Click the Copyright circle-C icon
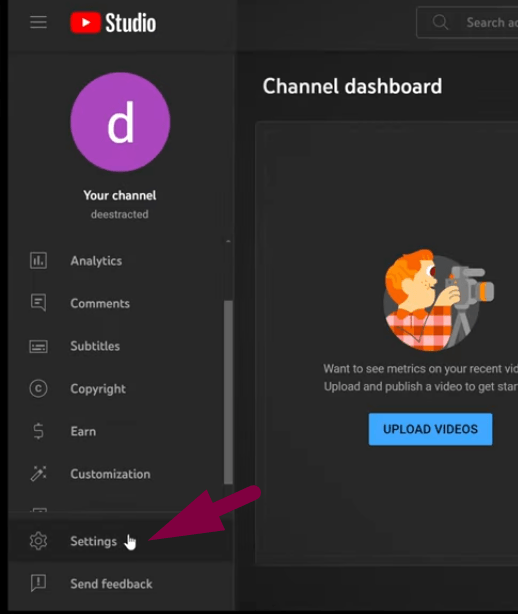The image size is (518, 614). coord(38,388)
